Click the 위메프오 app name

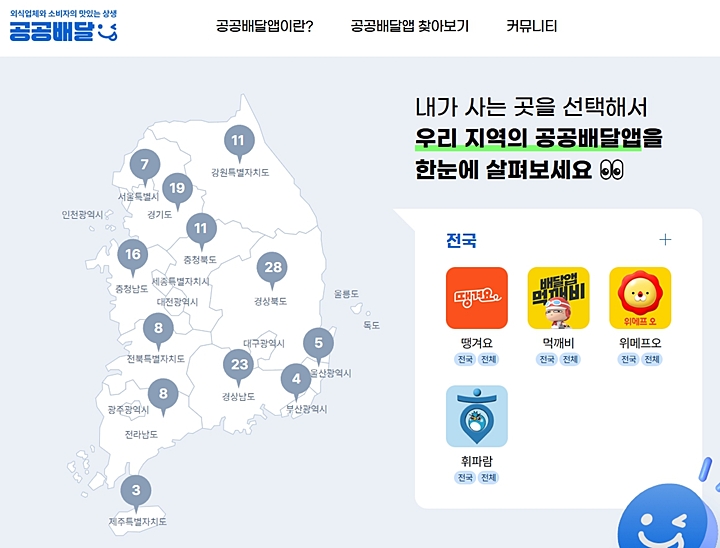click(640, 343)
